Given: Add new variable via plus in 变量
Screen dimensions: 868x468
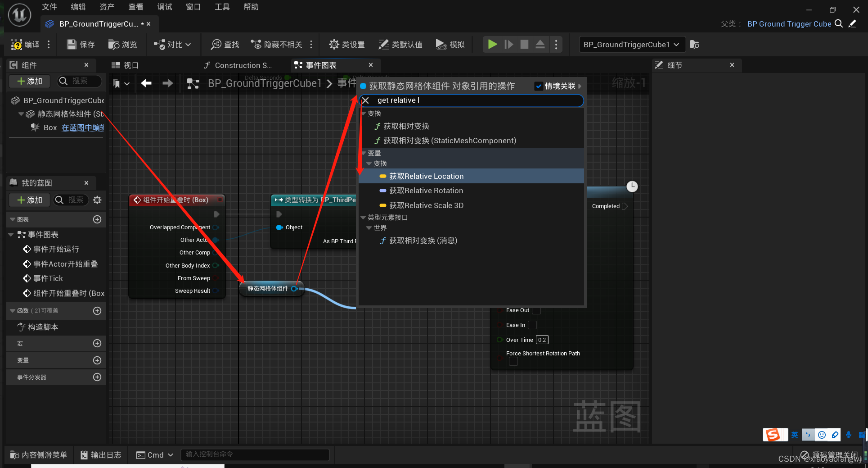Looking at the screenshot, I should [97, 360].
